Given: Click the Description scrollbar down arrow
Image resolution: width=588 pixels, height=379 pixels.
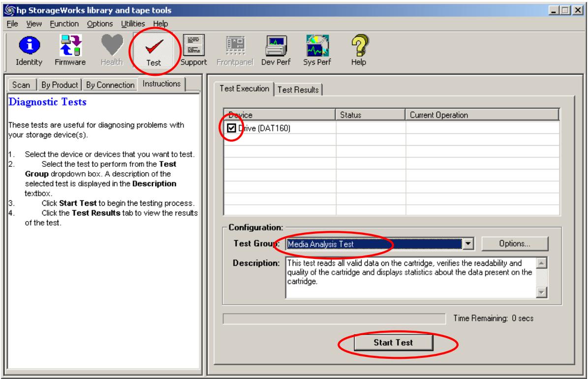Looking at the screenshot, I should pyautogui.click(x=541, y=292).
